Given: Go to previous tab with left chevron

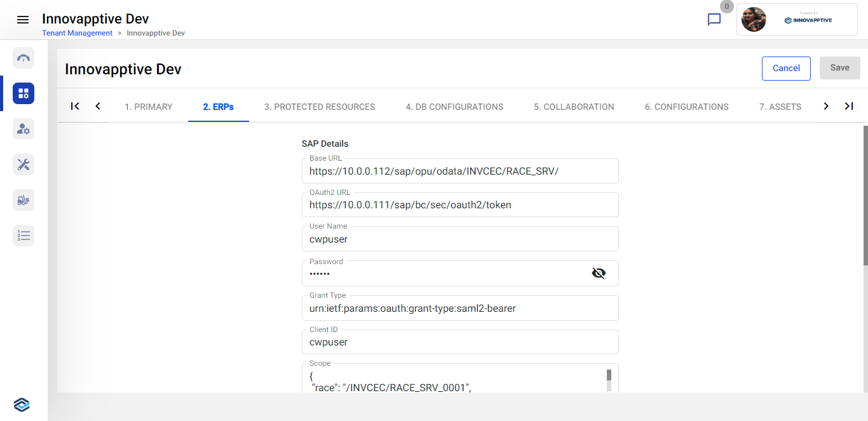Looking at the screenshot, I should coord(98,106).
